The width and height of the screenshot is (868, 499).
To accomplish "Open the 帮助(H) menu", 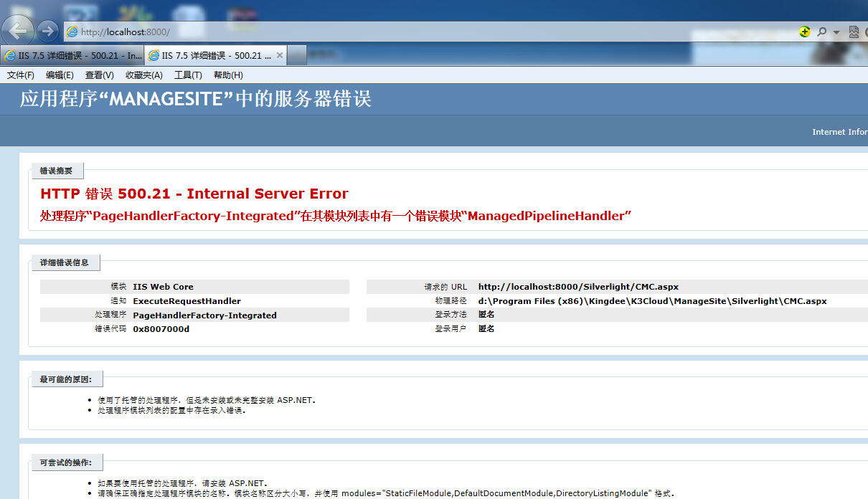I will [228, 75].
